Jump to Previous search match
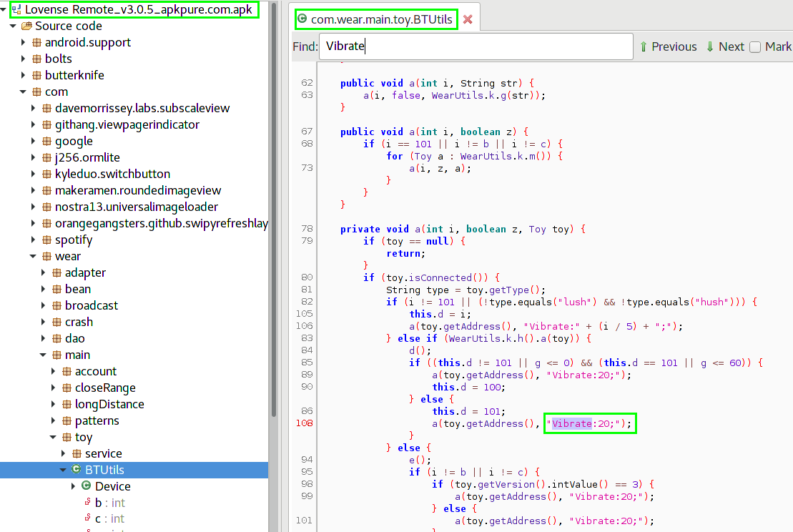This screenshot has width=793, height=532. [667, 47]
